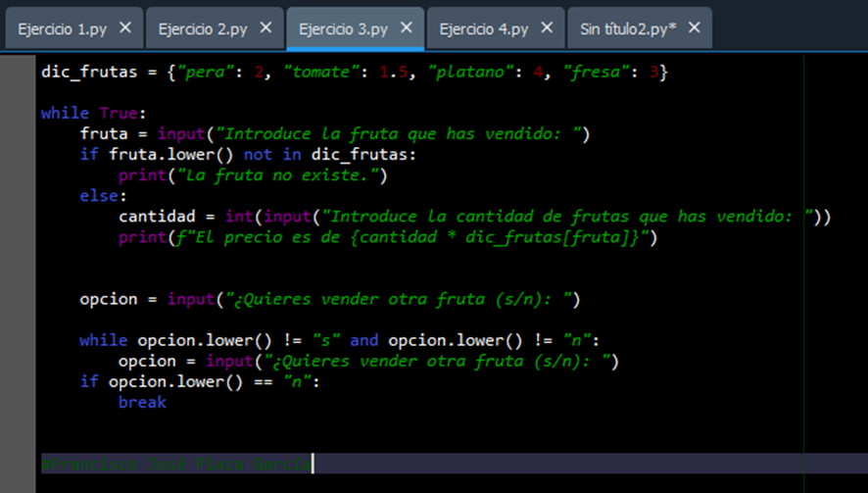Image resolution: width=868 pixels, height=493 pixels.
Task: Close the Ejercicio 2.py tab
Action: point(265,28)
